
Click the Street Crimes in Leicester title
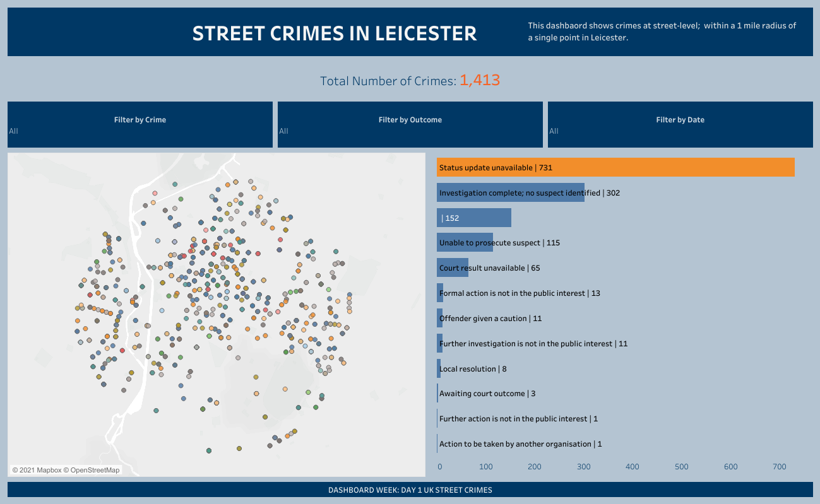335,33
